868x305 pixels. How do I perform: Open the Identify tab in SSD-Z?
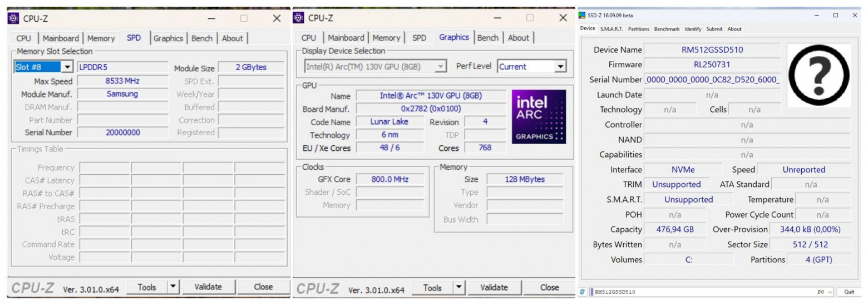click(693, 29)
